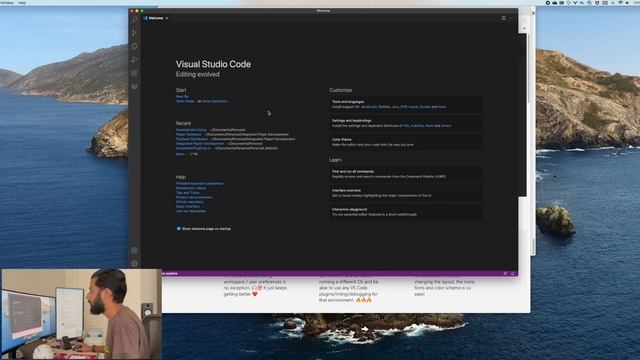Image resolution: width=640 pixels, height=360 pixels.
Task: Open the Product documentation link
Action: tap(194, 197)
